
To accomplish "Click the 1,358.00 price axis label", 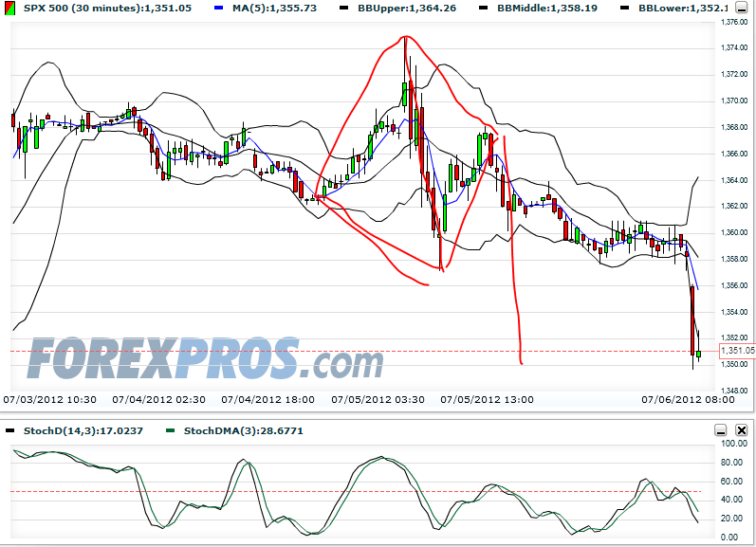I will (734, 259).
